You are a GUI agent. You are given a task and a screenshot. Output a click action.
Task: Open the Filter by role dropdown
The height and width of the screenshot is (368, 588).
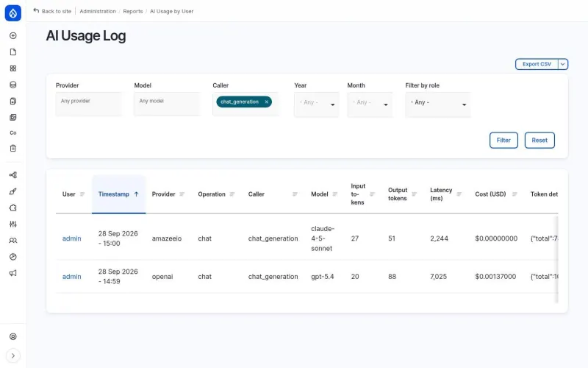(437, 105)
